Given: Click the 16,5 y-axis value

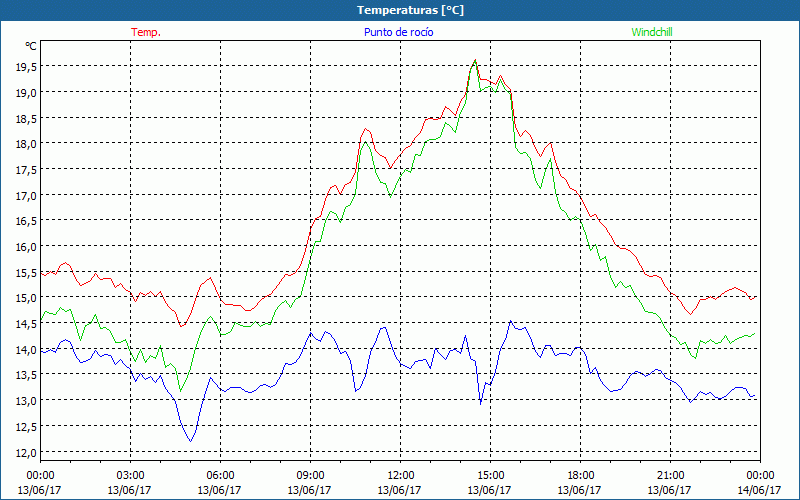Looking at the screenshot, I should coord(24,220).
